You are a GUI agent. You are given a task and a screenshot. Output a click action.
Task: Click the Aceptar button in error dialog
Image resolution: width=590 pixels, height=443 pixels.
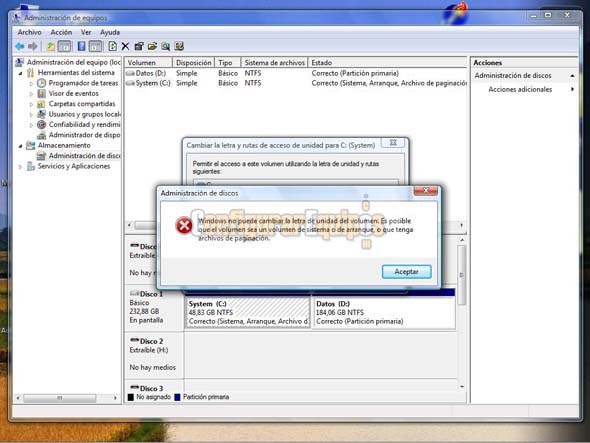406,272
